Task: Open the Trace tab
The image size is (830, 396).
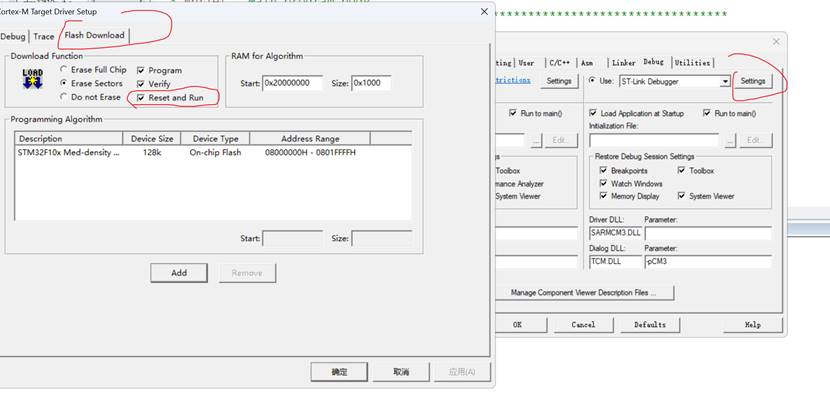Action: tap(43, 37)
